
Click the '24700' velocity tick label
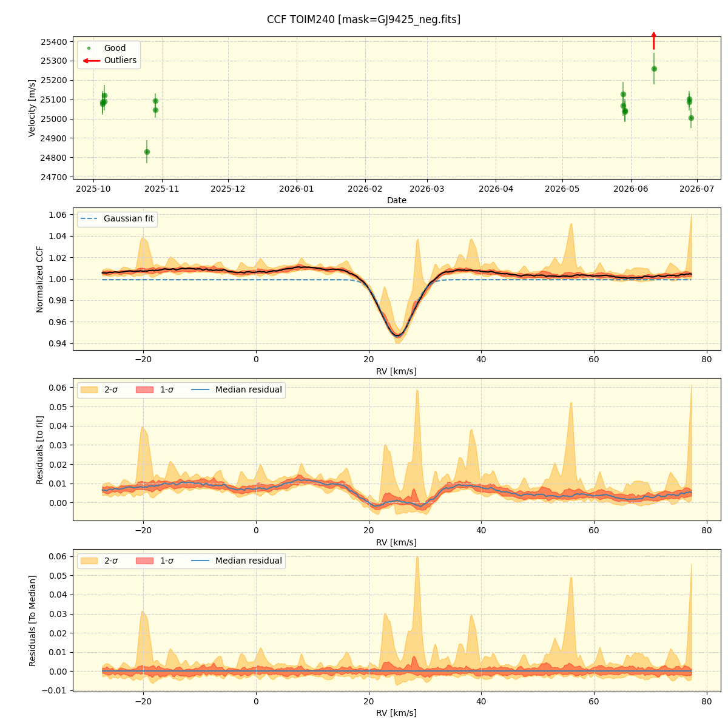click(x=55, y=177)
